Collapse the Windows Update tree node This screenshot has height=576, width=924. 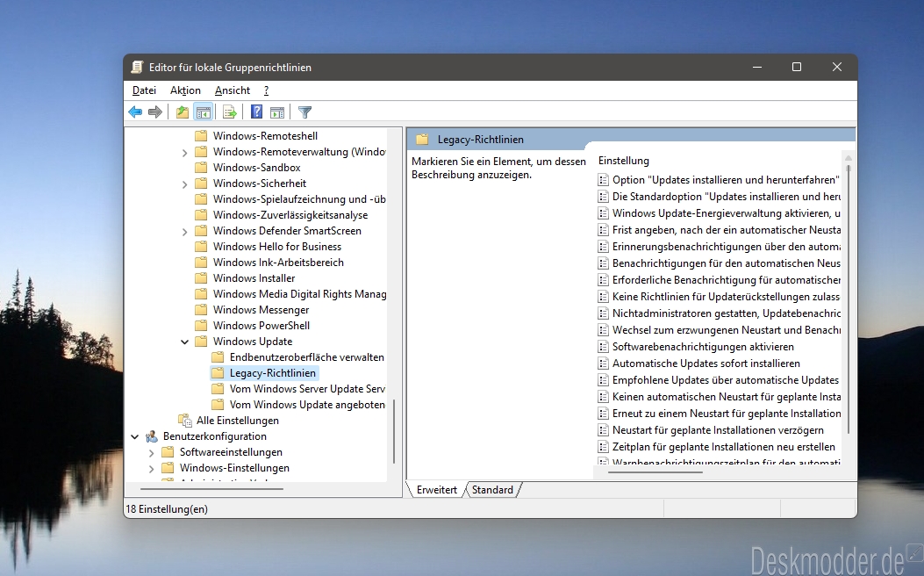point(184,342)
